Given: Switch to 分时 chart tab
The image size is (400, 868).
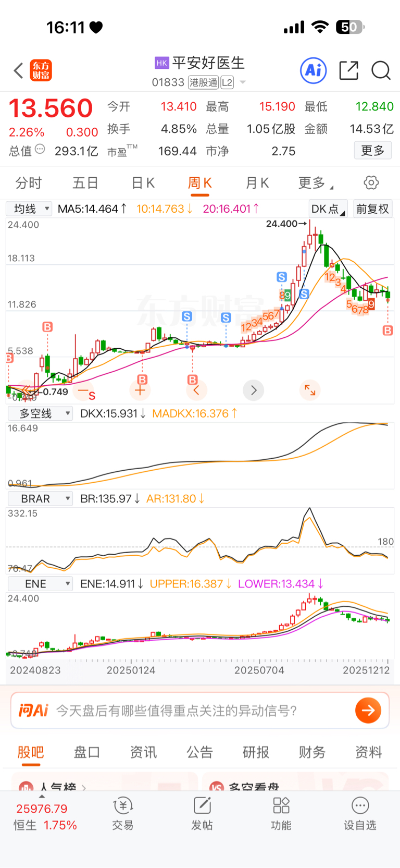Looking at the screenshot, I should pyautogui.click(x=29, y=183).
